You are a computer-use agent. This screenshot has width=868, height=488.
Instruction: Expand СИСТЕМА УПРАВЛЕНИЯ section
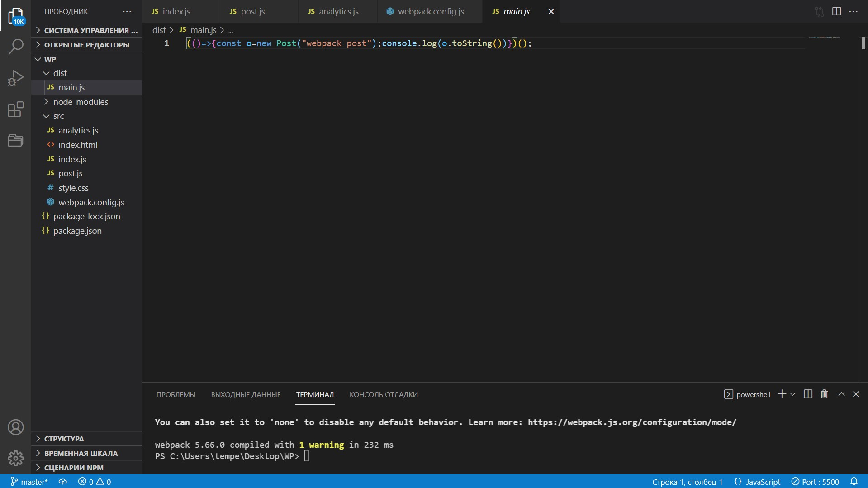click(86, 30)
